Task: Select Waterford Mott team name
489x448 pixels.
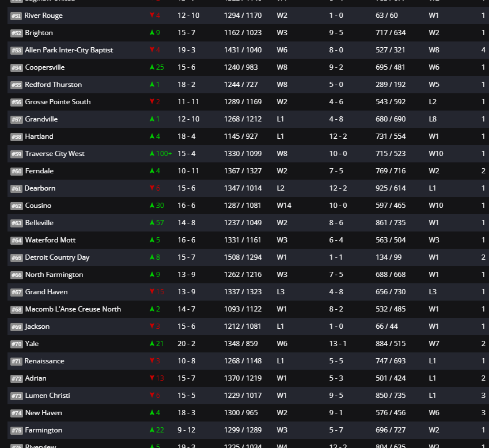Action: (50, 240)
